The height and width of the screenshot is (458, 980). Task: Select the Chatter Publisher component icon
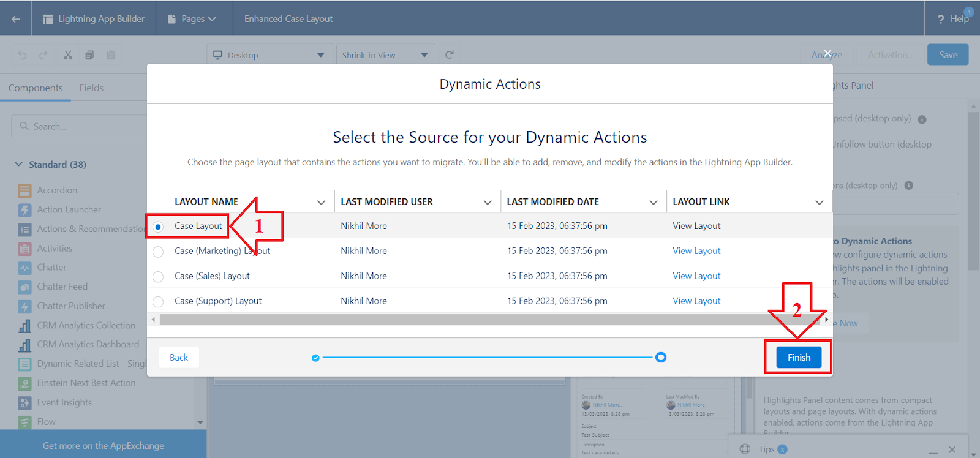(24, 306)
